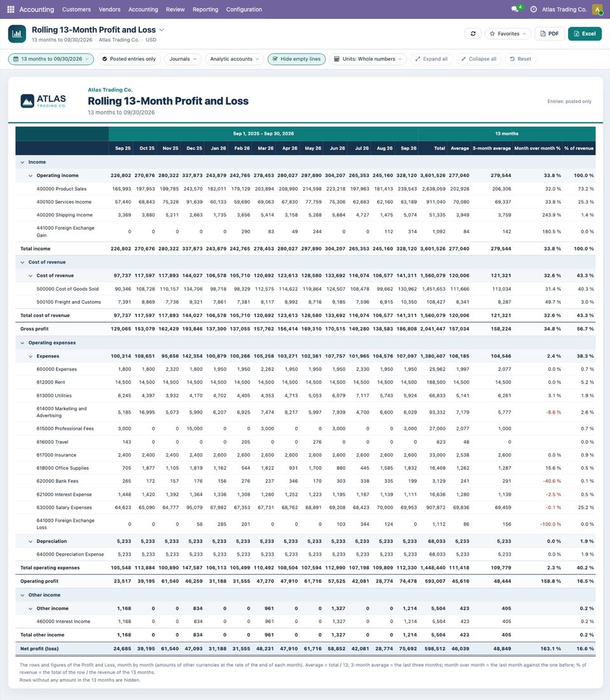This screenshot has width=610, height=700.
Task: Select the 617000 Insurance row
Action: 305,455
